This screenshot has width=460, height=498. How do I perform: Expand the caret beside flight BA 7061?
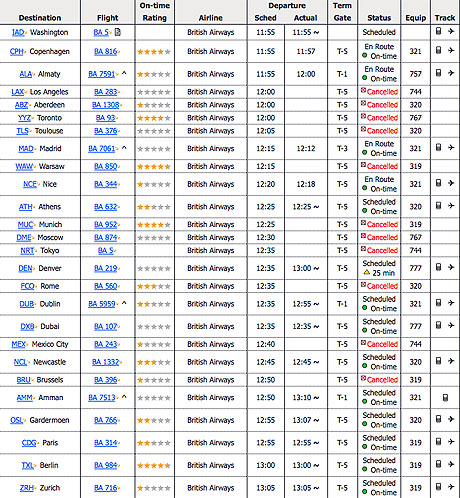[124, 147]
